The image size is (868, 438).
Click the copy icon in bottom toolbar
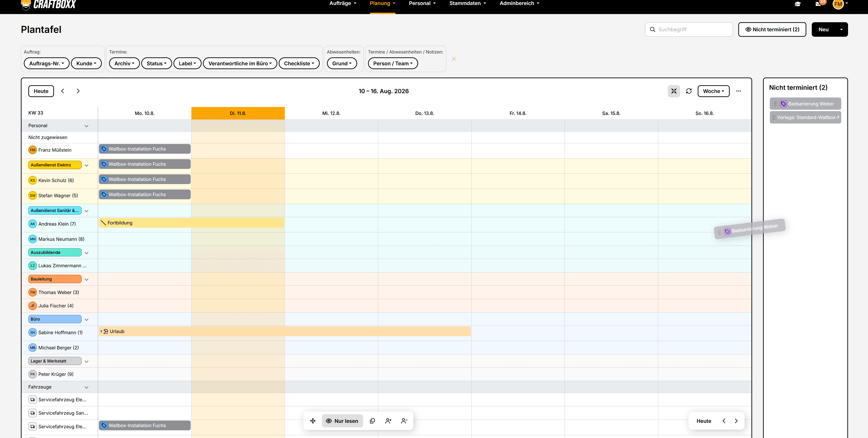click(372, 421)
